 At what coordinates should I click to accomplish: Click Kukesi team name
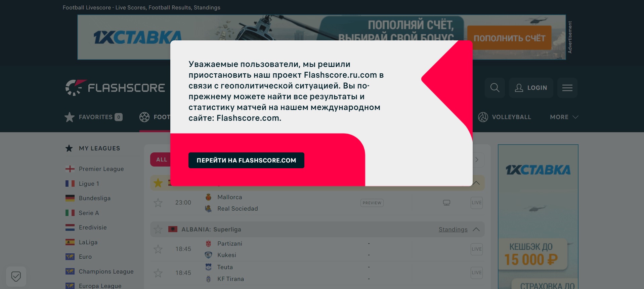(x=227, y=255)
